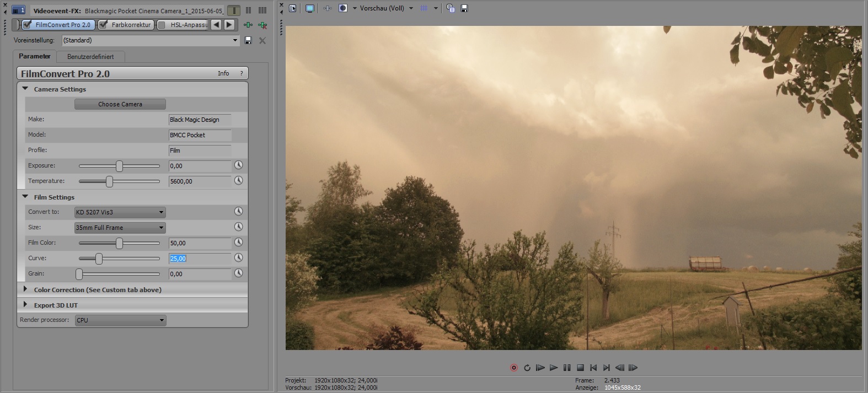868x393 pixels.
Task: Open the overlays dropdown arrow
Action: [436, 8]
